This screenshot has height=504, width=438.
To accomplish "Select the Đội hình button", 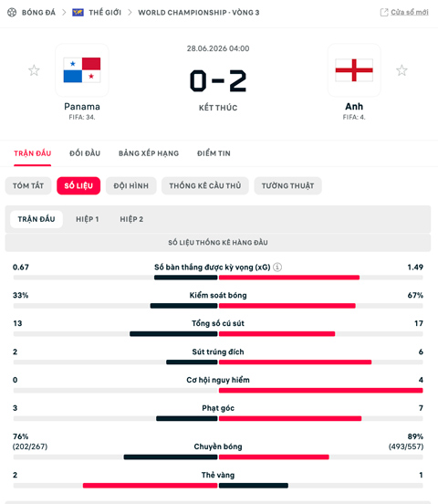I will tap(131, 185).
